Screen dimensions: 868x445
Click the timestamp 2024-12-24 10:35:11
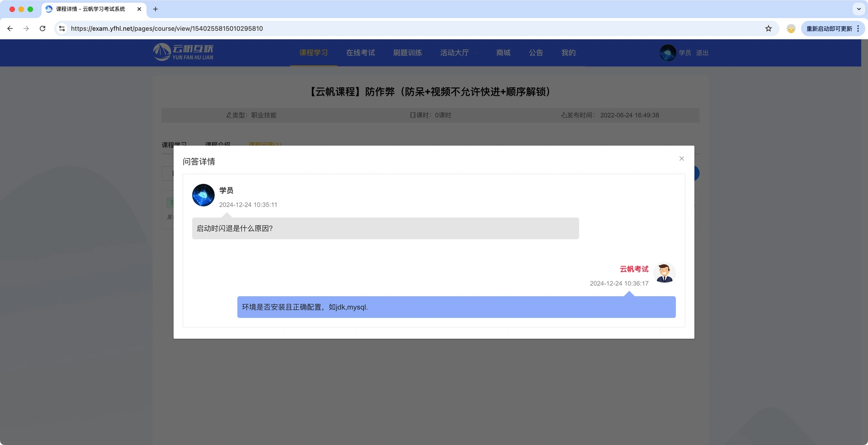click(x=248, y=205)
